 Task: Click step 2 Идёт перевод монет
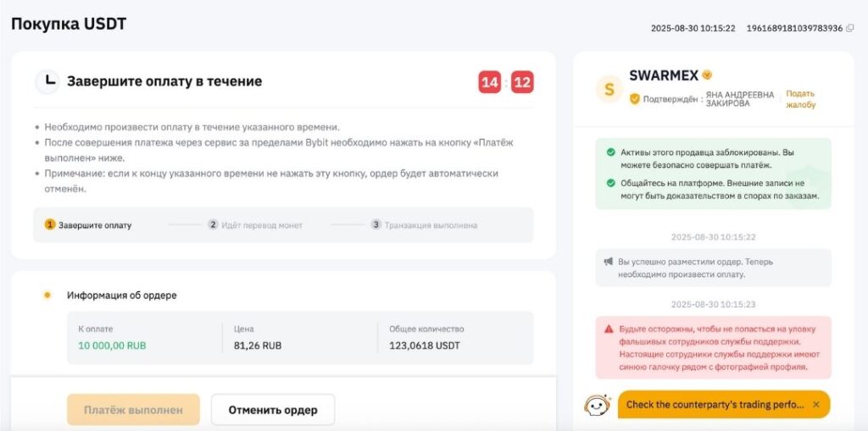coord(255,225)
